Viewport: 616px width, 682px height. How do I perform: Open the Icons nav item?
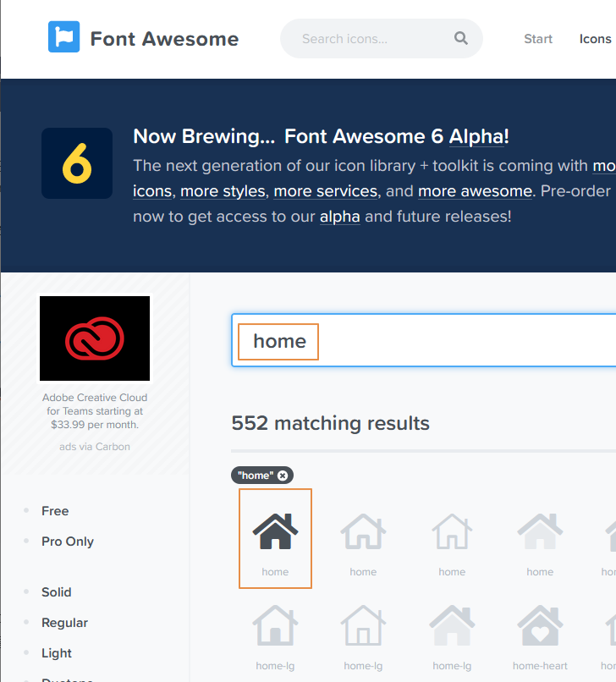(x=595, y=39)
